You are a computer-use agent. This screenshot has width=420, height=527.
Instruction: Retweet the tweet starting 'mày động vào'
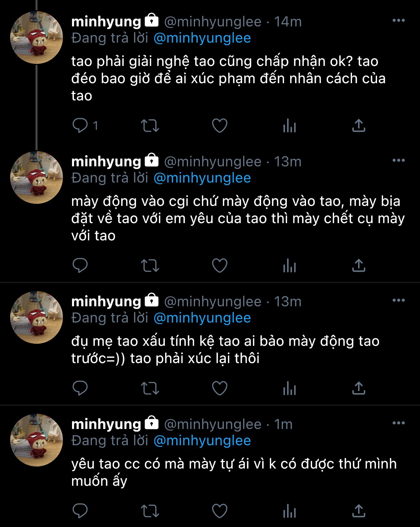150,266
